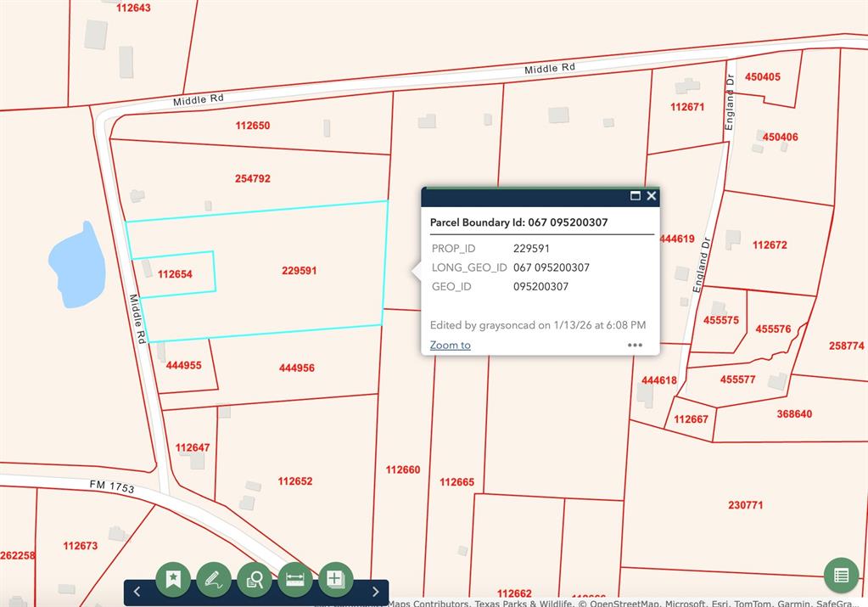
Task: Click the Zoom to link
Action: point(450,346)
